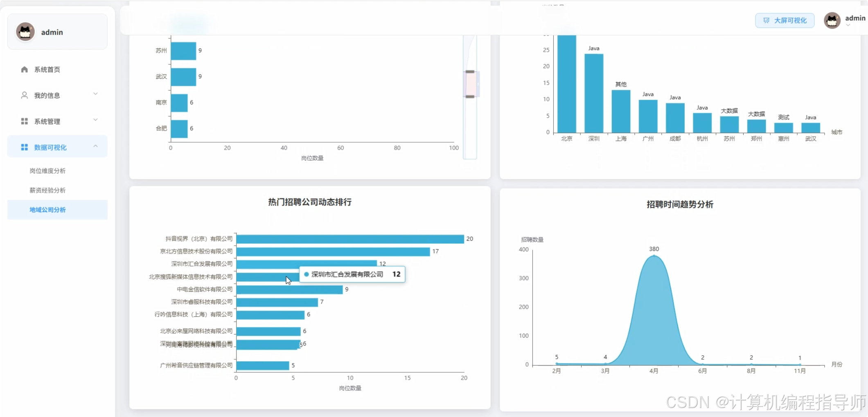Click the 惠州 column labeled 测试
868x417 pixels.
[784, 128]
